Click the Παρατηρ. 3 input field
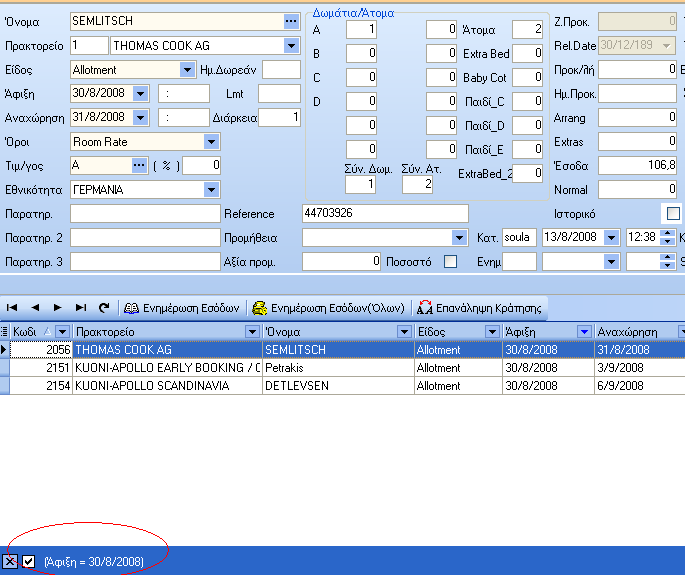This screenshot has width=685, height=575. click(145, 262)
